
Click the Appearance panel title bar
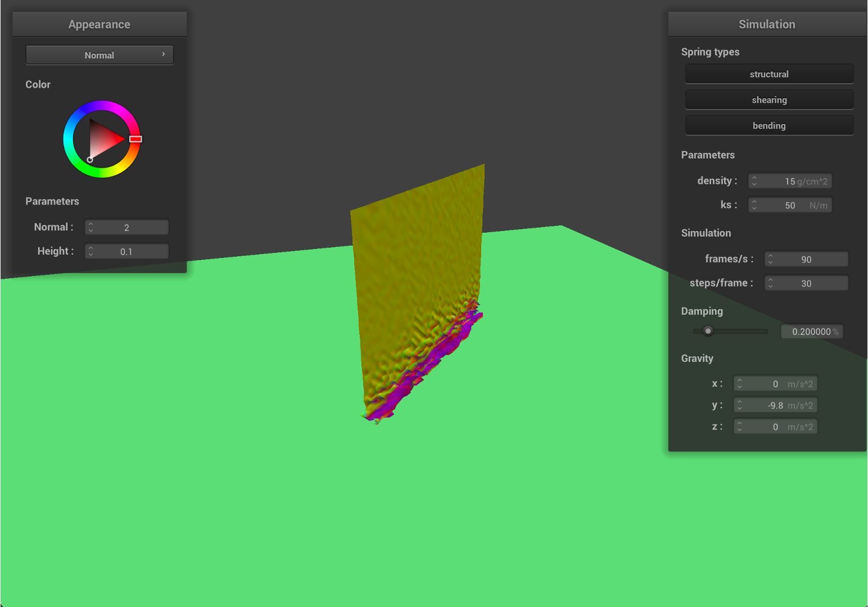(100, 24)
